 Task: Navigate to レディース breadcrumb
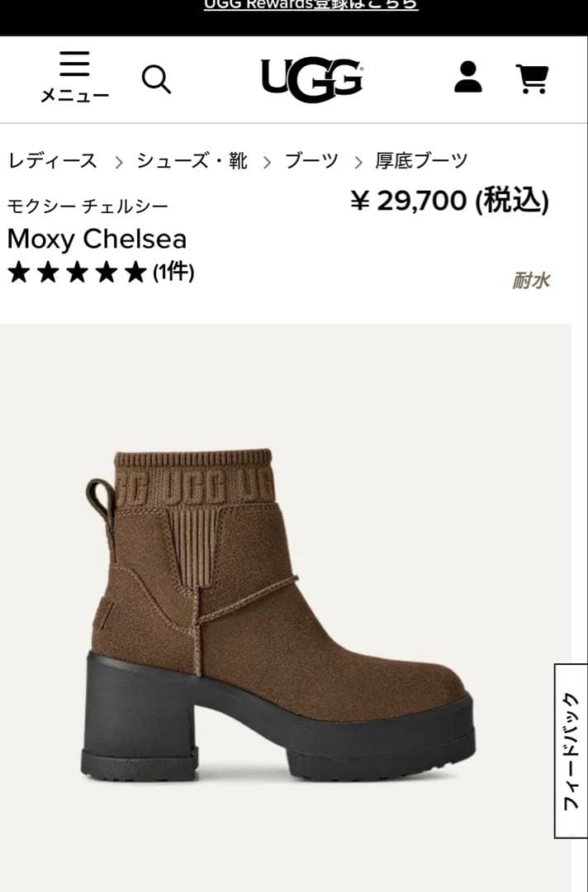point(52,161)
